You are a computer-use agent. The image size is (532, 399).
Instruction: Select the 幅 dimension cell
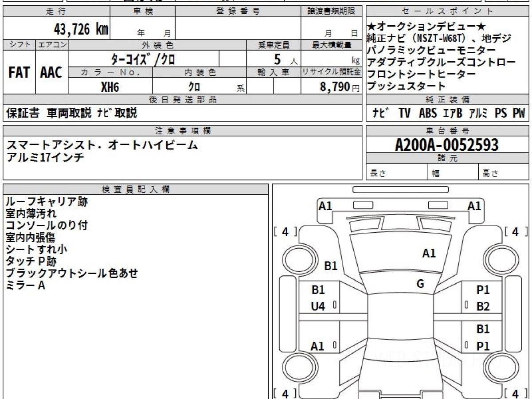[x=453, y=172]
